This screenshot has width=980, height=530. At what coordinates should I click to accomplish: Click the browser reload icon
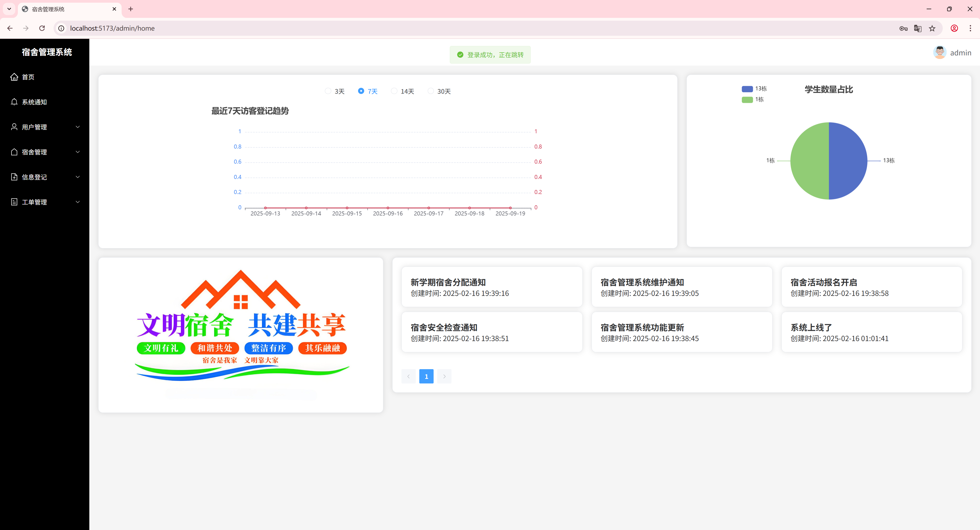tap(42, 28)
